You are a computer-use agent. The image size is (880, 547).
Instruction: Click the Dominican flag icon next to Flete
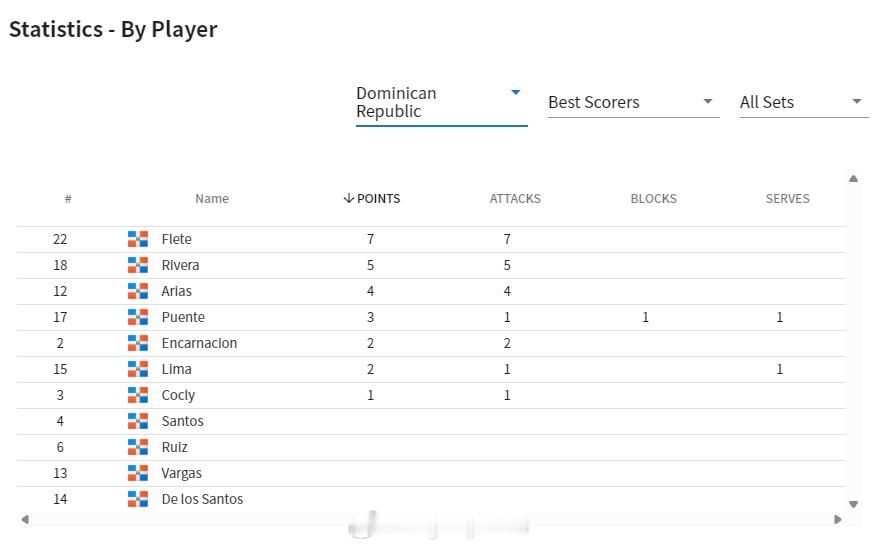(138, 239)
